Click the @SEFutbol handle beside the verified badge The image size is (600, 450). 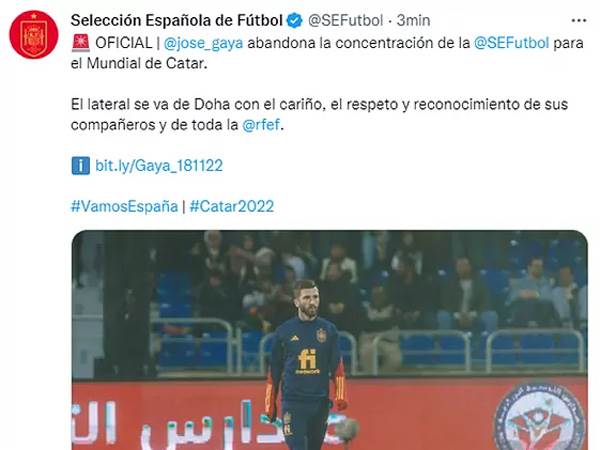coord(345,20)
